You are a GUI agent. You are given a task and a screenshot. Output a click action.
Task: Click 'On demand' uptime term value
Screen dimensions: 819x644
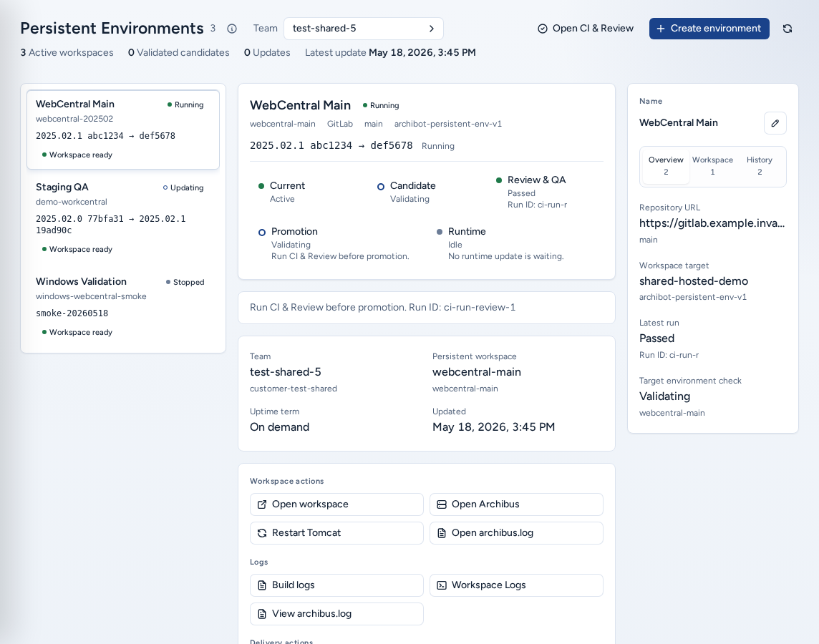pyautogui.click(x=279, y=427)
